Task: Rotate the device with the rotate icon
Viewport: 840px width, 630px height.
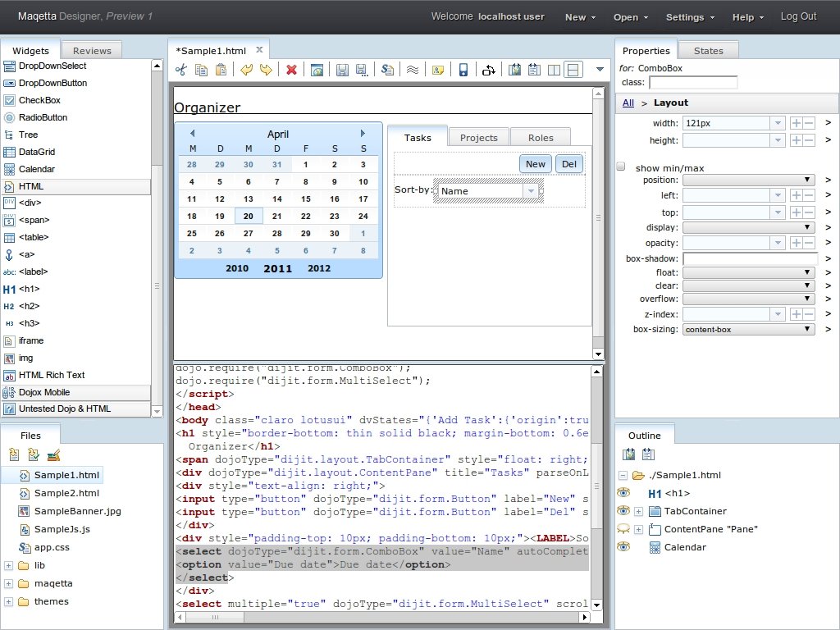Action: (x=489, y=70)
